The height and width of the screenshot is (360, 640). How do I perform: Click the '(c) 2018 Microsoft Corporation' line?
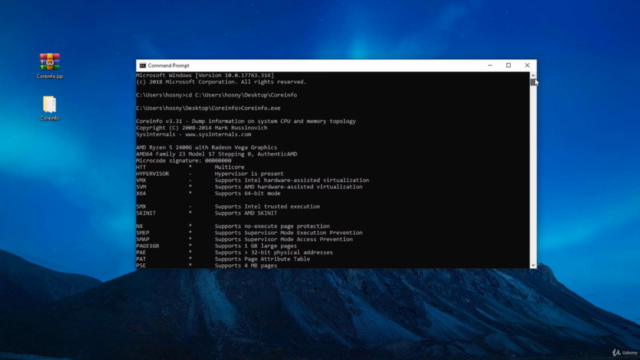221,82
